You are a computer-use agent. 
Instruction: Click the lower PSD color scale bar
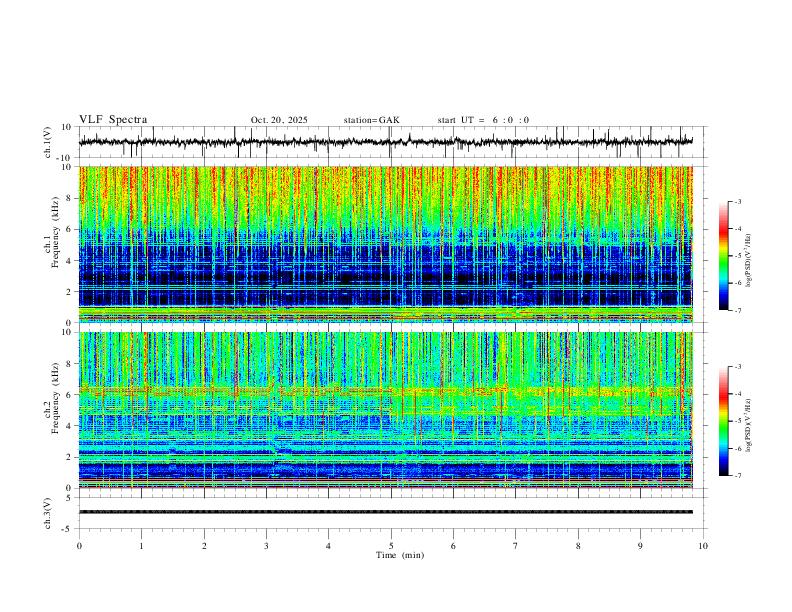click(x=724, y=421)
